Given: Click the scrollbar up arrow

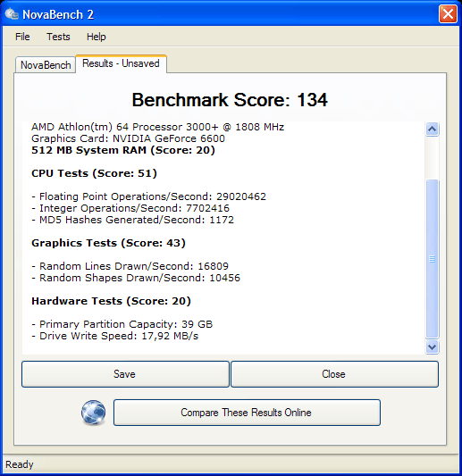Looking at the screenshot, I should [x=432, y=129].
